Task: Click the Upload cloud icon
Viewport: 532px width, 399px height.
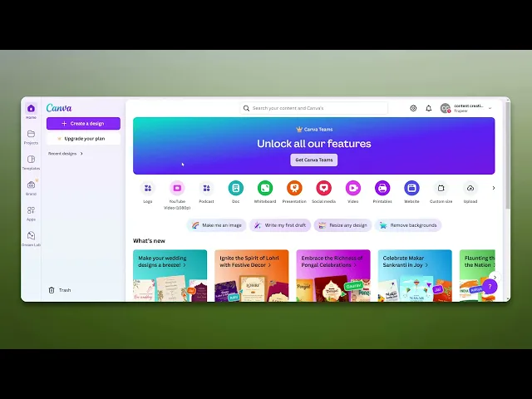Action: coord(470,188)
